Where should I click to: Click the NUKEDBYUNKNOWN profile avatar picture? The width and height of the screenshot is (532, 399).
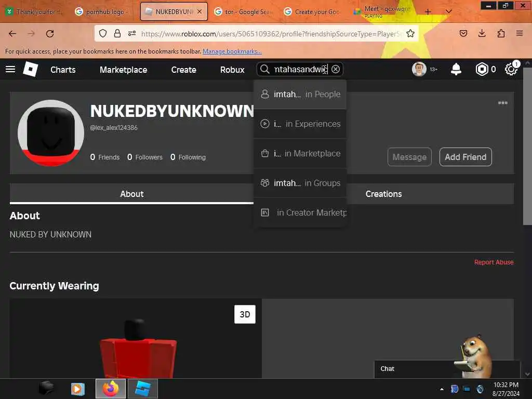[51, 133]
